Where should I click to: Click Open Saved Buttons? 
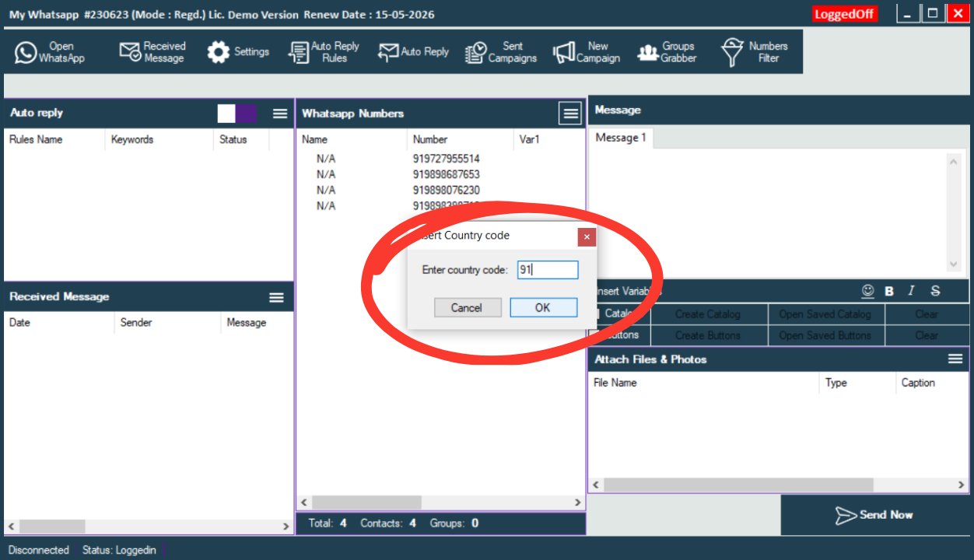825,335
